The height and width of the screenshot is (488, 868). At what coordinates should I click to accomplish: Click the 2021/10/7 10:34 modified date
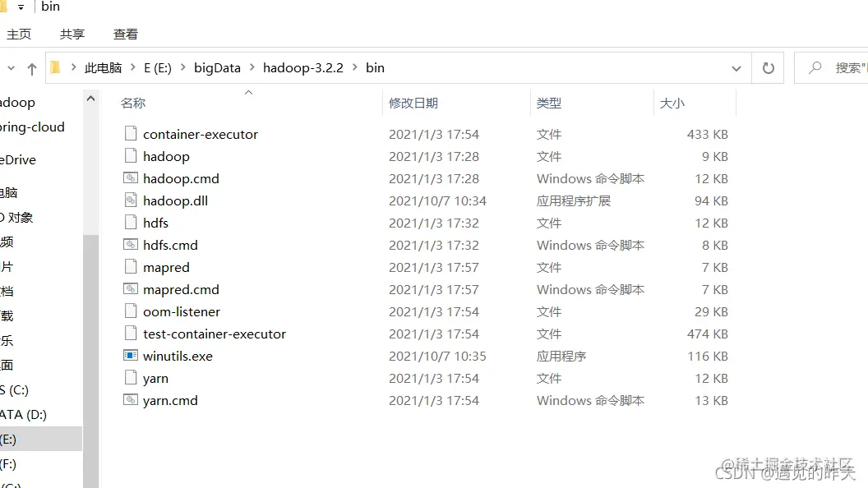click(437, 200)
